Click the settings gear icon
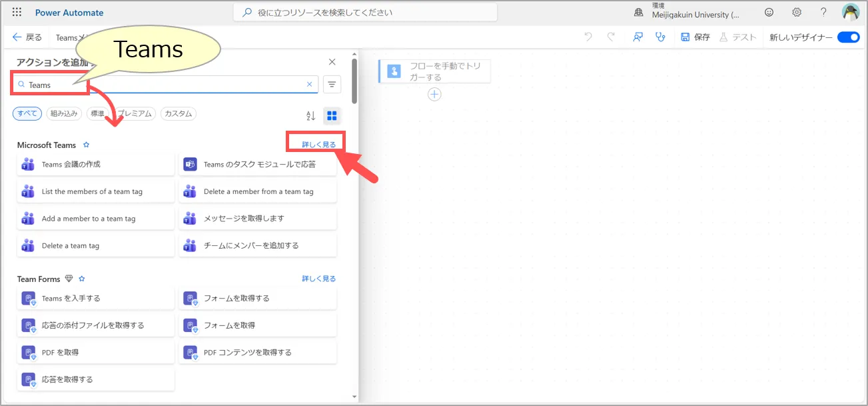This screenshot has width=868, height=406. 797,12
